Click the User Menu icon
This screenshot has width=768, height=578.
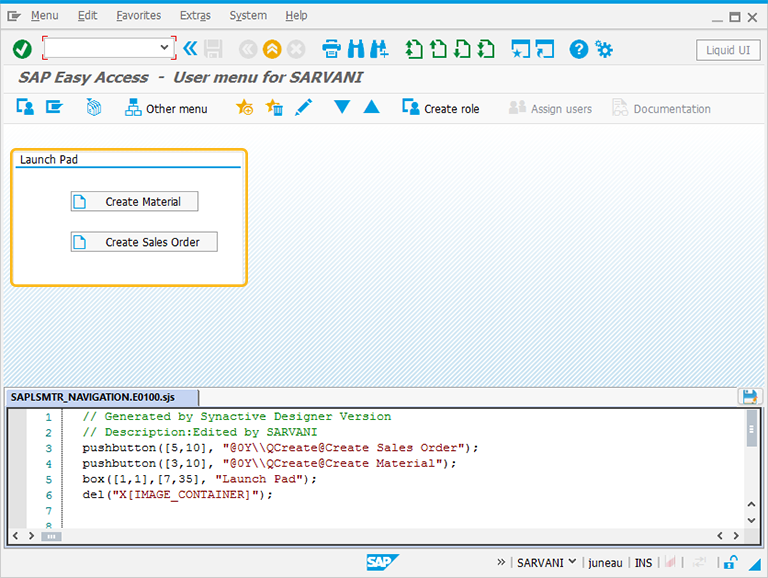coord(25,107)
